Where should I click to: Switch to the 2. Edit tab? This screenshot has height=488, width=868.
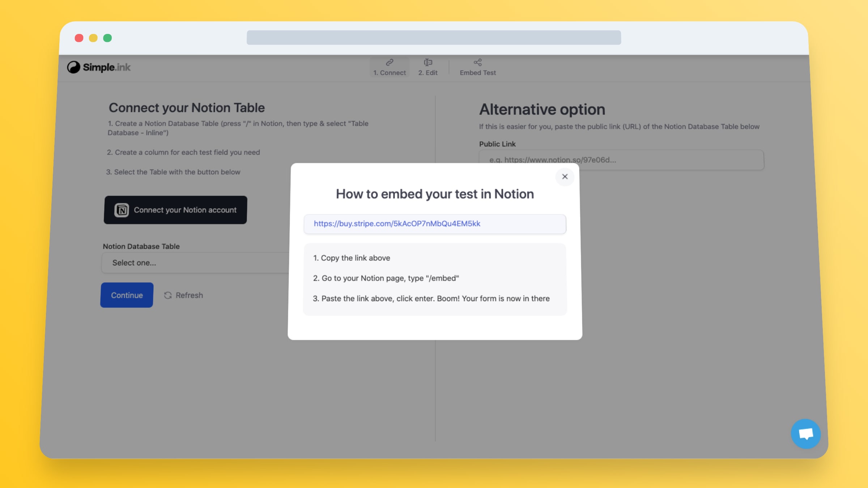(428, 73)
